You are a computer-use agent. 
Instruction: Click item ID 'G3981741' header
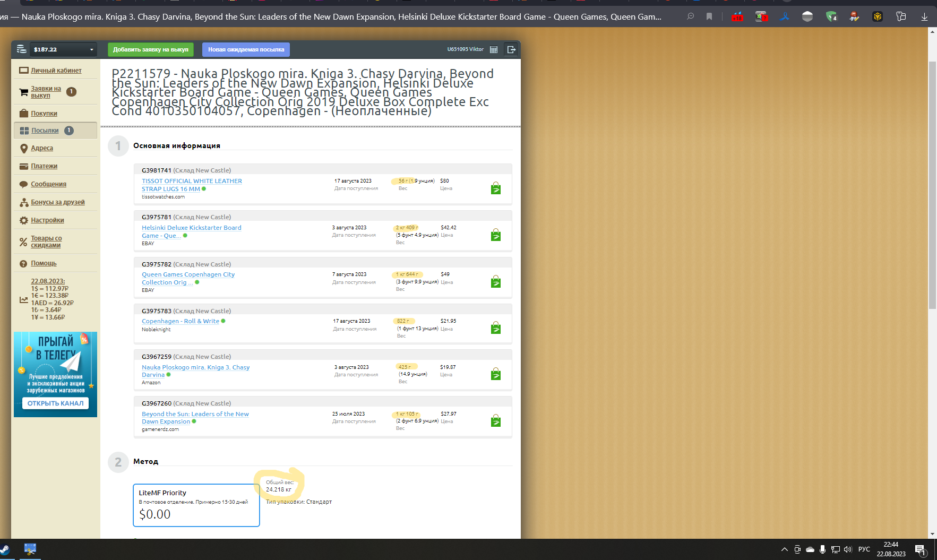tap(157, 170)
